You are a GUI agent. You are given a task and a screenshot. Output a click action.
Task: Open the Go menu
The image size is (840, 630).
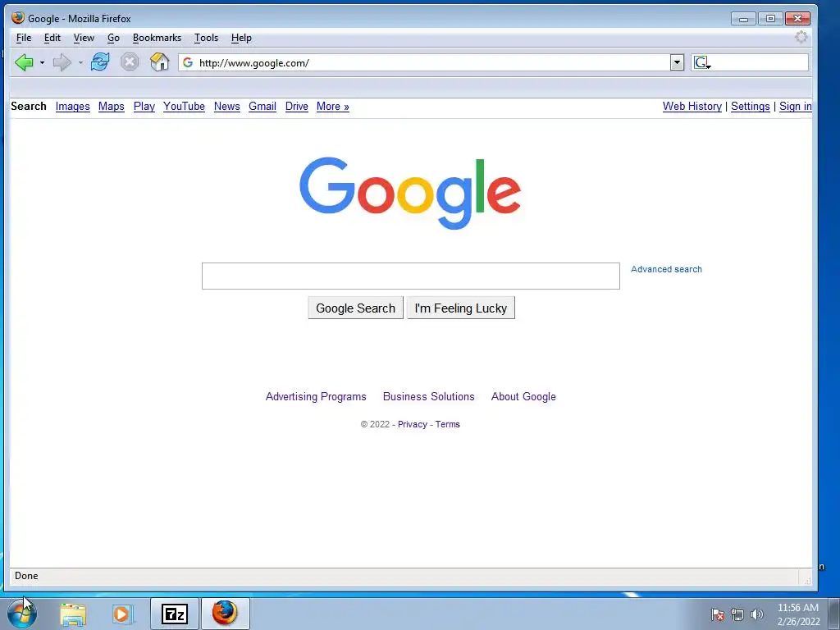click(113, 38)
